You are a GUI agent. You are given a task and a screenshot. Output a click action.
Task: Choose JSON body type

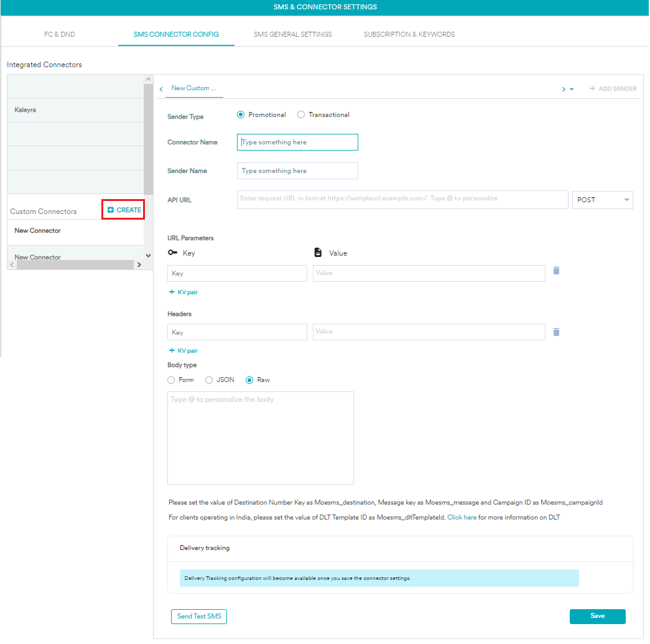tap(209, 380)
